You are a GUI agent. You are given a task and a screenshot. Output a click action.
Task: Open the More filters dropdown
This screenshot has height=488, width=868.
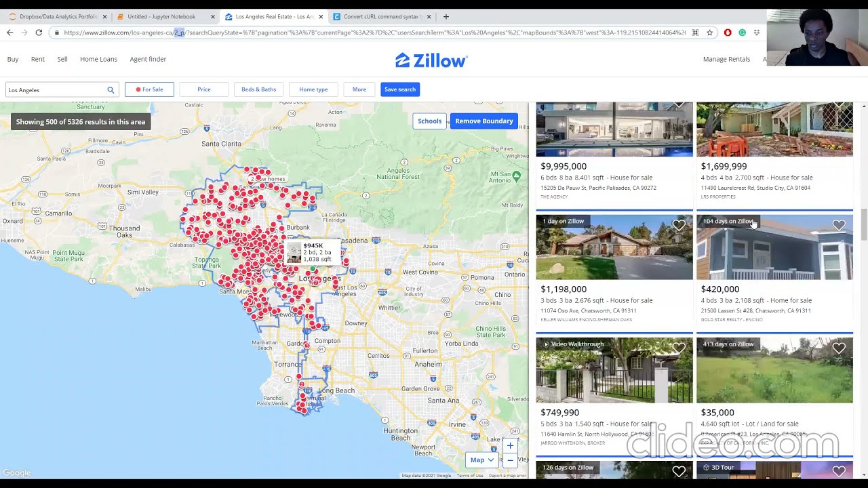click(359, 89)
